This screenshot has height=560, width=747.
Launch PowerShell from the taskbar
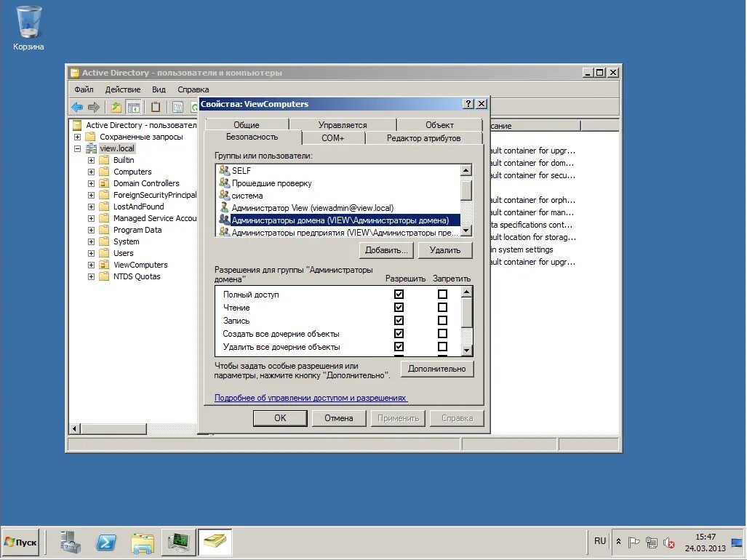[x=105, y=543]
